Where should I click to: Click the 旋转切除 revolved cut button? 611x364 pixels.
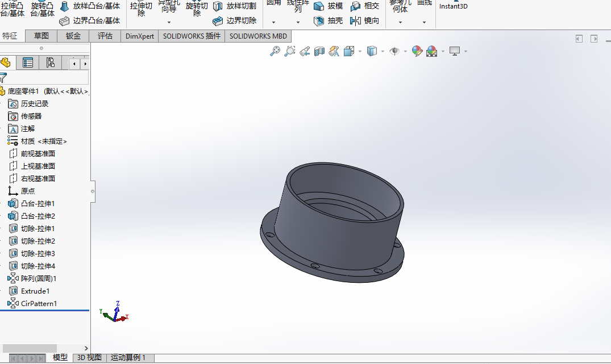point(197,9)
